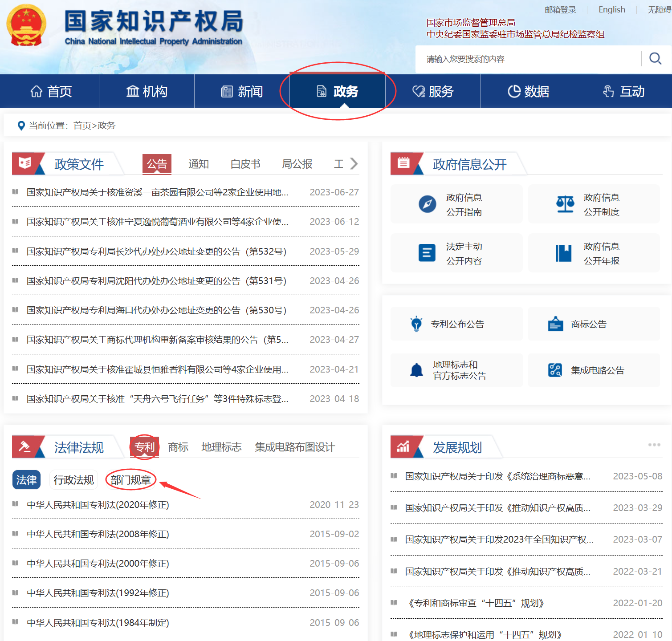Click the 法定主动公开内容 document icon
Image resolution: width=672 pixels, height=641 pixels.
427,253
